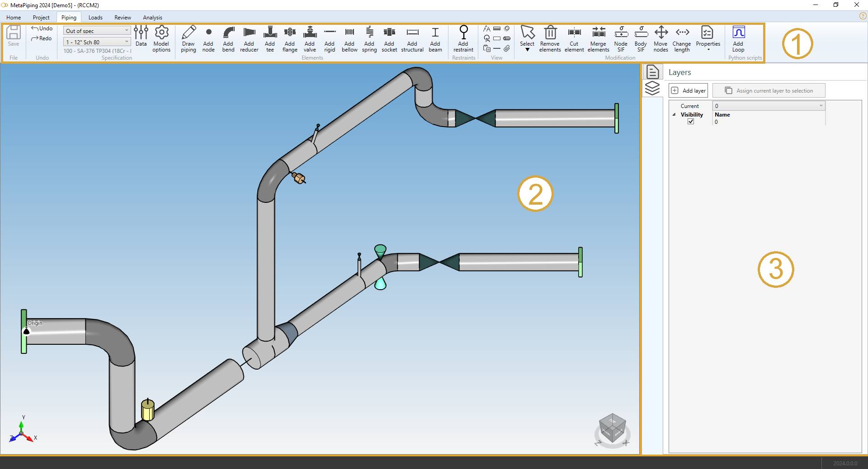Redo the last undone action
The image size is (868, 469).
pos(42,38)
